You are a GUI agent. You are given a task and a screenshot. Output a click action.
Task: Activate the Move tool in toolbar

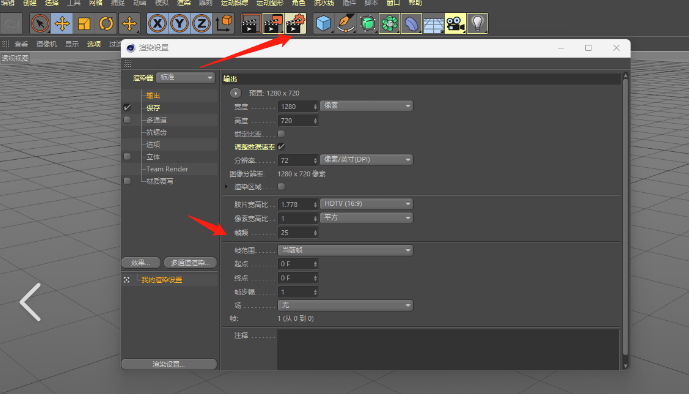point(62,23)
